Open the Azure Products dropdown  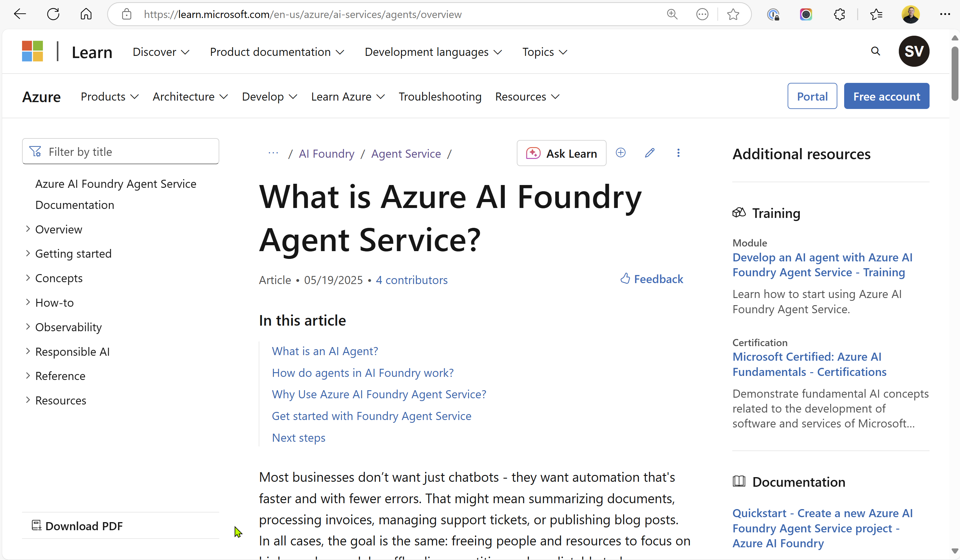(x=109, y=97)
